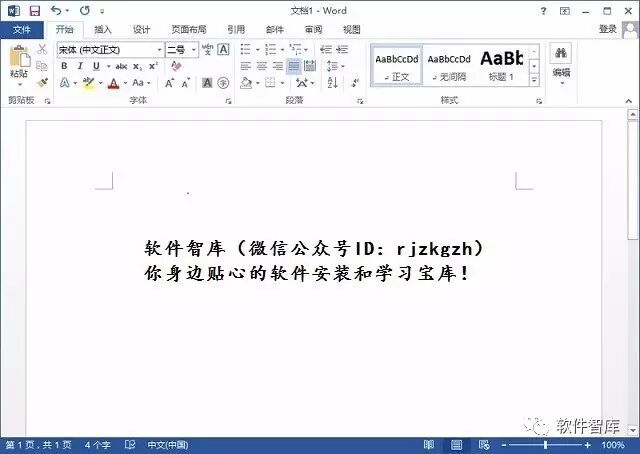Increase paragraph indent
The height and width of the screenshot is (454, 640).
[342, 49]
